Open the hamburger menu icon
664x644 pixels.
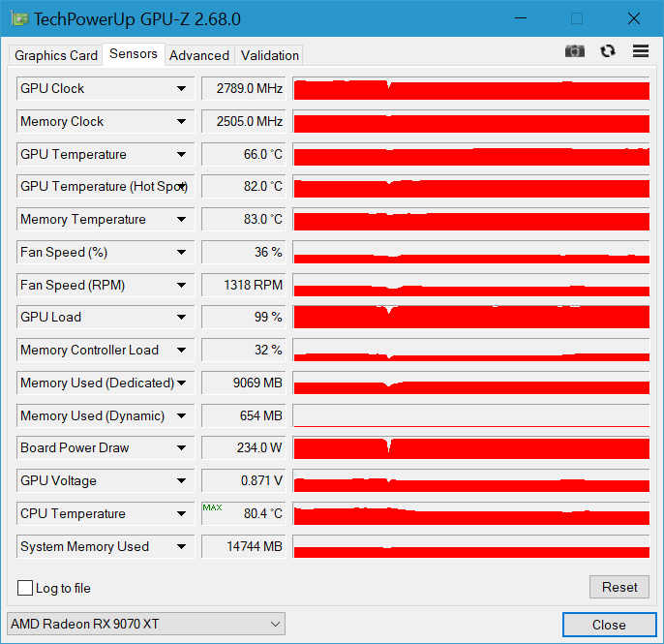coord(641,51)
